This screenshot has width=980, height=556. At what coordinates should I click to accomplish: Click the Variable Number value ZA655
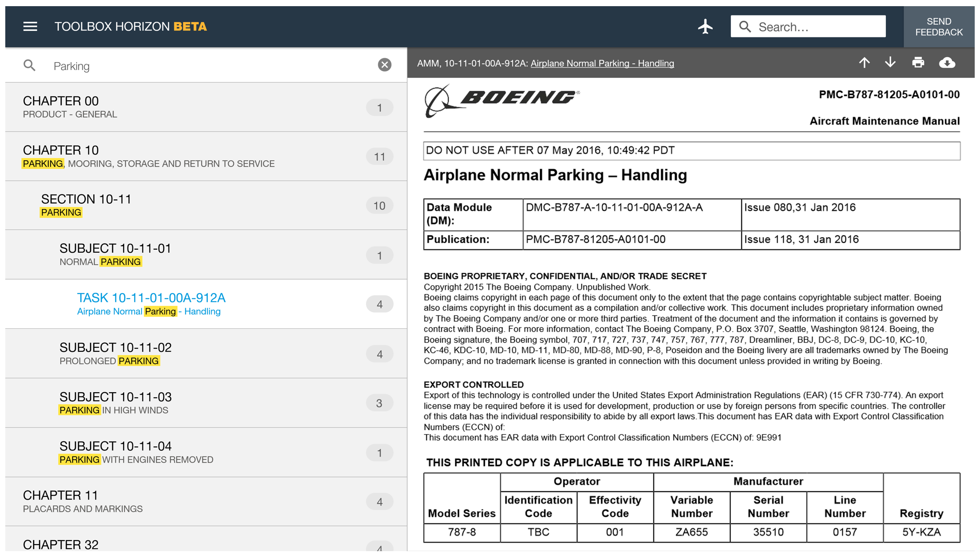tap(691, 532)
